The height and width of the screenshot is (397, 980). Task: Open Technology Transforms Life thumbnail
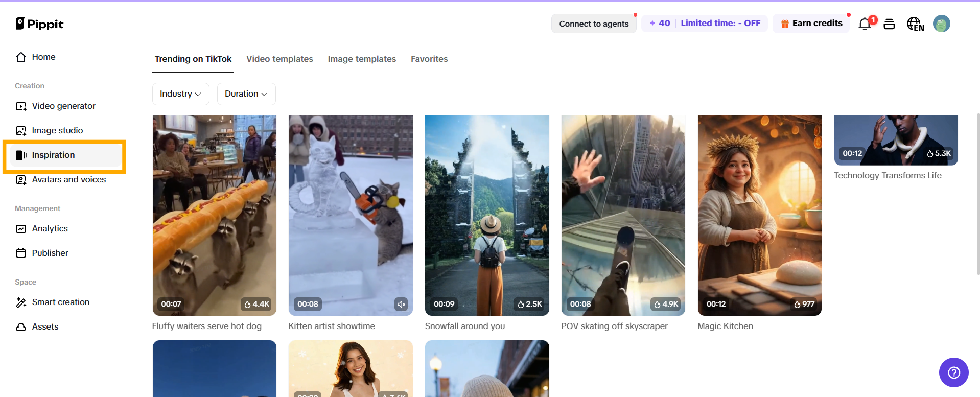pos(896,140)
